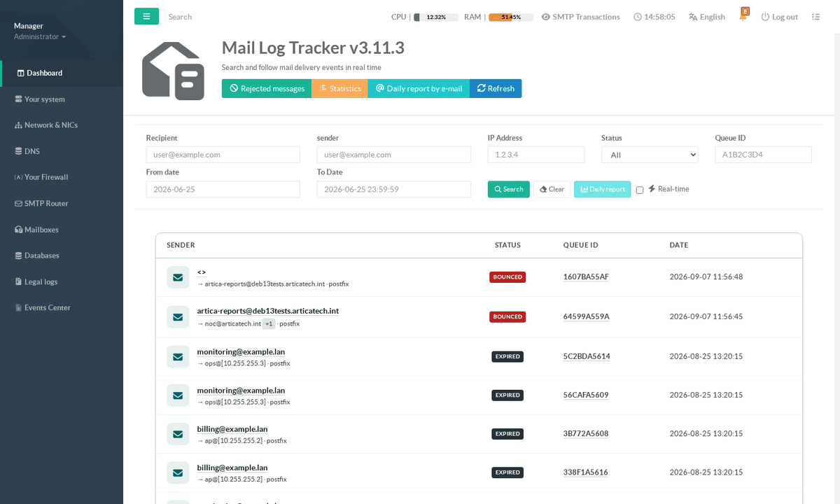Focus the sender filter field
This screenshot has width=840, height=504.
point(394,155)
